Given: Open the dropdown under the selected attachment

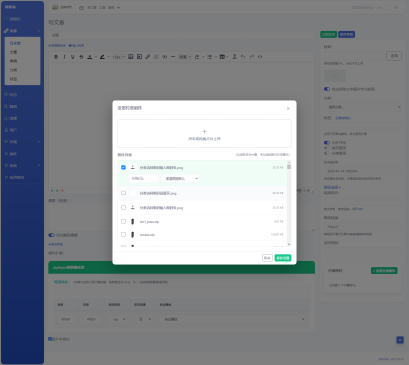Looking at the screenshot, I should click(x=180, y=179).
